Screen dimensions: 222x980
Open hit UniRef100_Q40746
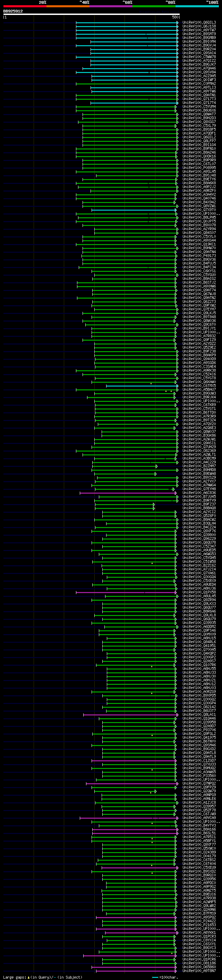(199, 199)
